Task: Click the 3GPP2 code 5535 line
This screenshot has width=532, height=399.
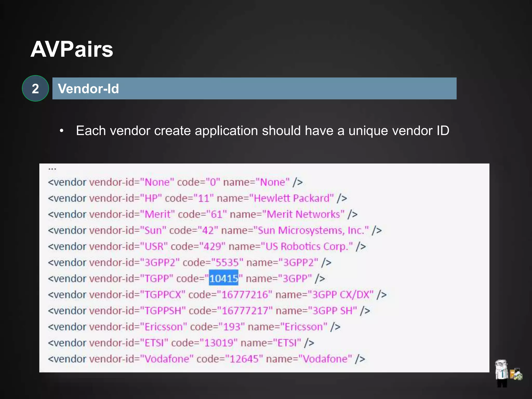Action: point(190,262)
